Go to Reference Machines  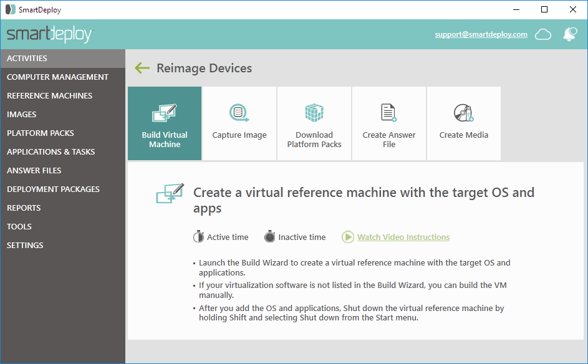pos(62,96)
